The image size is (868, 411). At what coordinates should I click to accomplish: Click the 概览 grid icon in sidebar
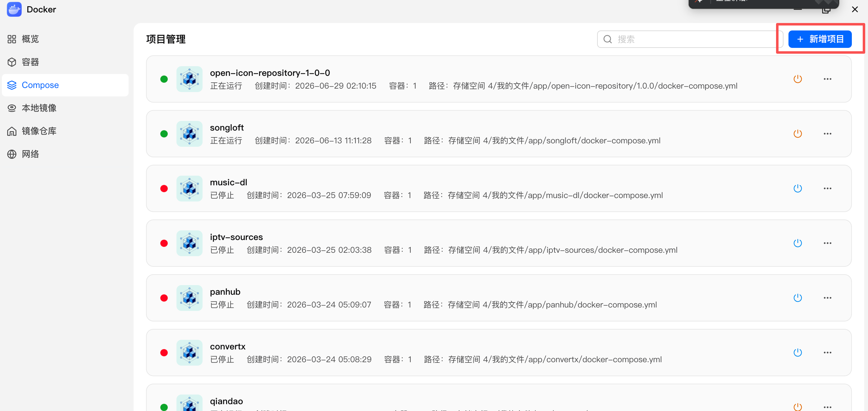click(12, 39)
